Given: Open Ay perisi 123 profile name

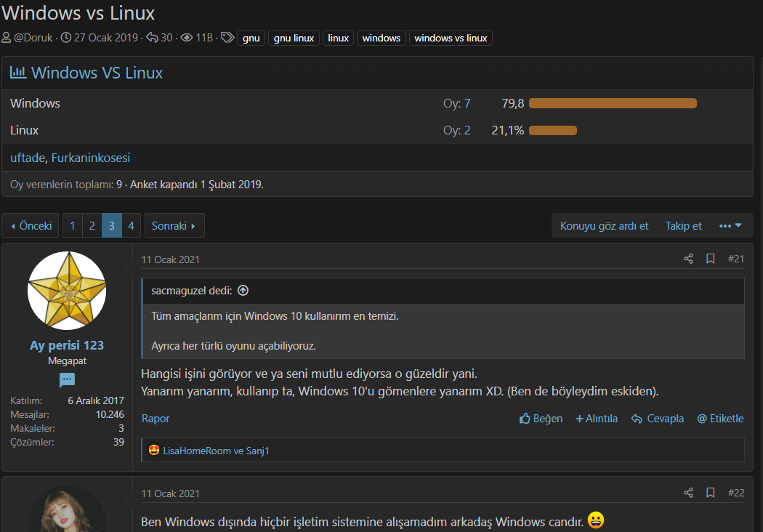Looking at the screenshot, I should (67, 345).
